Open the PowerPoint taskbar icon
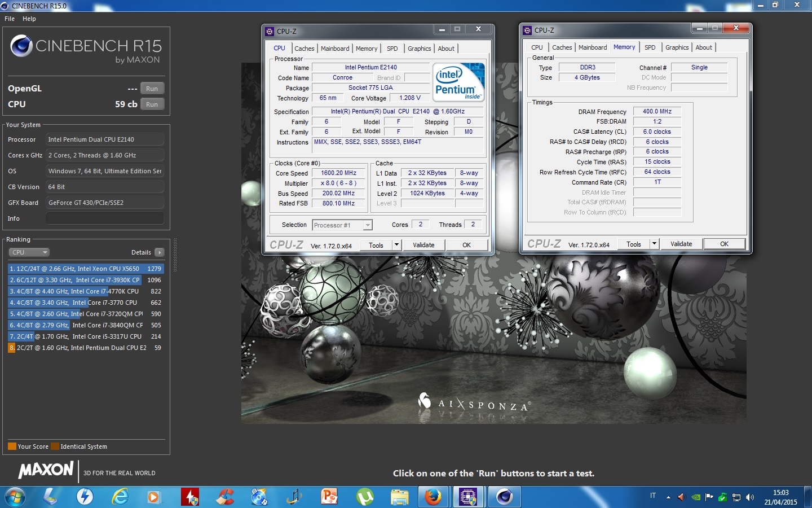Screen dimensions: 812x508 (329, 497)
